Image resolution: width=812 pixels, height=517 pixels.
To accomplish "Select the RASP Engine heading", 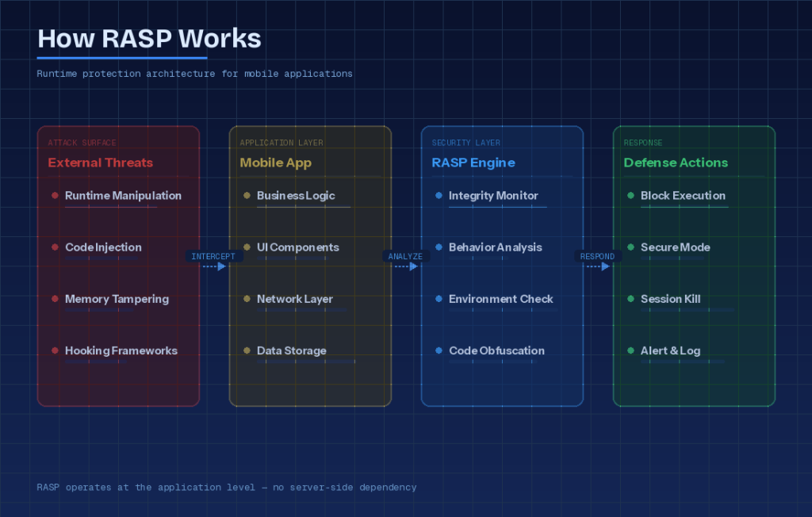I will pos(473,163).
